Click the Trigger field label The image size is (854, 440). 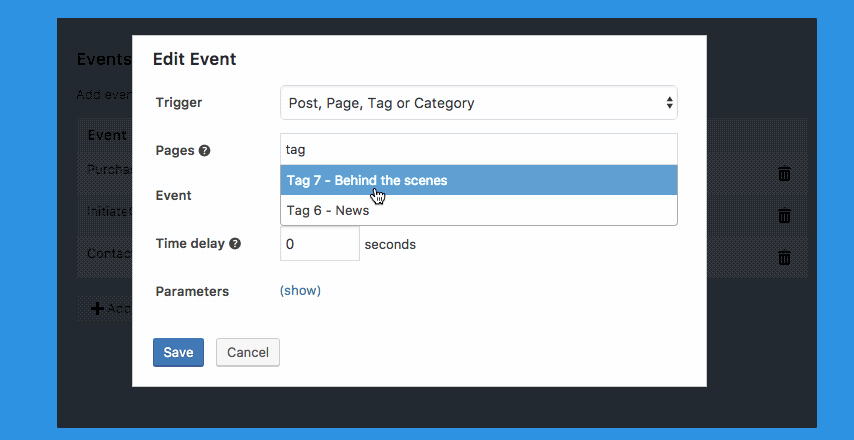[179, 103]
